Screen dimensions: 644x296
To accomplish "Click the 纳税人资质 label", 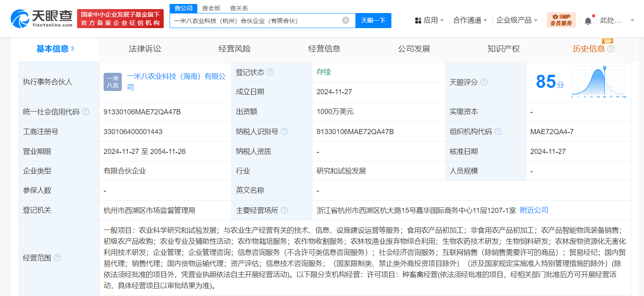I will click(253, 152).
